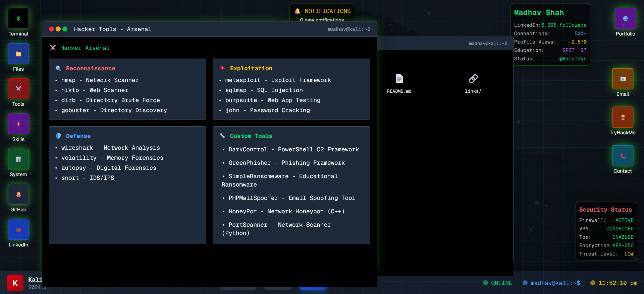
Task: Open the TryHackMe trophy icon
Action: click(x=623, y=117)
